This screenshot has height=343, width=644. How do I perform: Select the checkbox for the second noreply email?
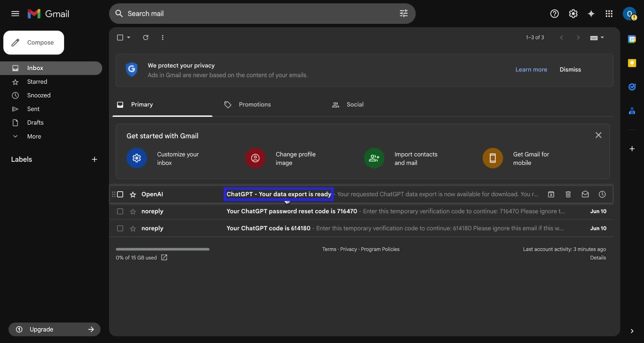120,228
